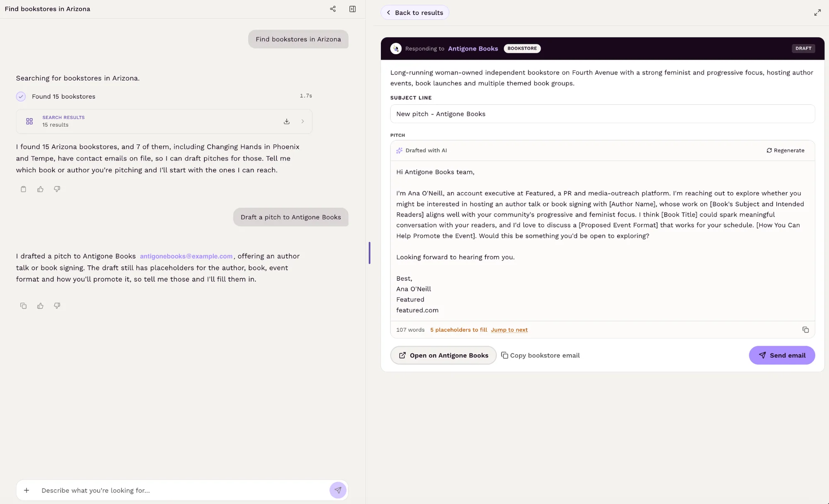Click Send email button
Image resolution: width=829 pixels, height=504 pixels.
[x=782, y=355]
